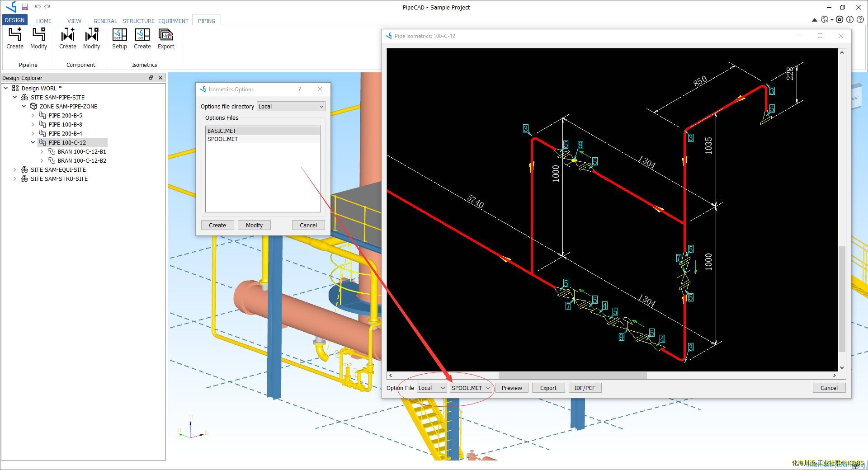Click the scroll-down arrow beside the drawing

coord(842,367)
